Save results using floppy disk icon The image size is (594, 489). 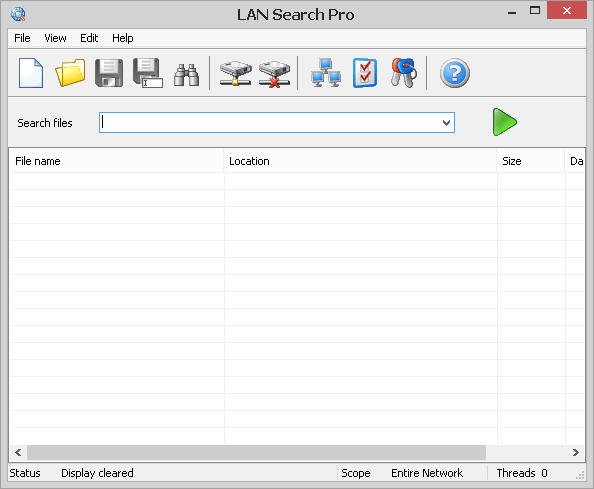point(109,73)
